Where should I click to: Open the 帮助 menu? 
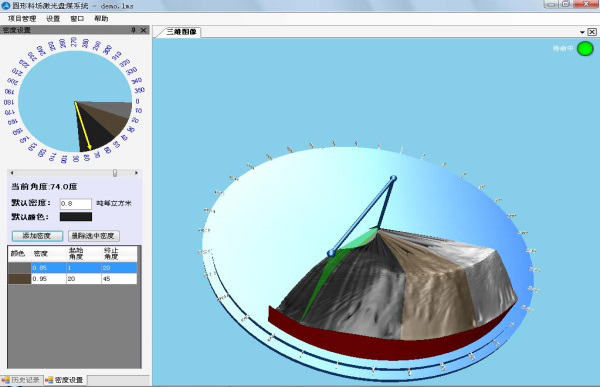(x=101, y=18)
